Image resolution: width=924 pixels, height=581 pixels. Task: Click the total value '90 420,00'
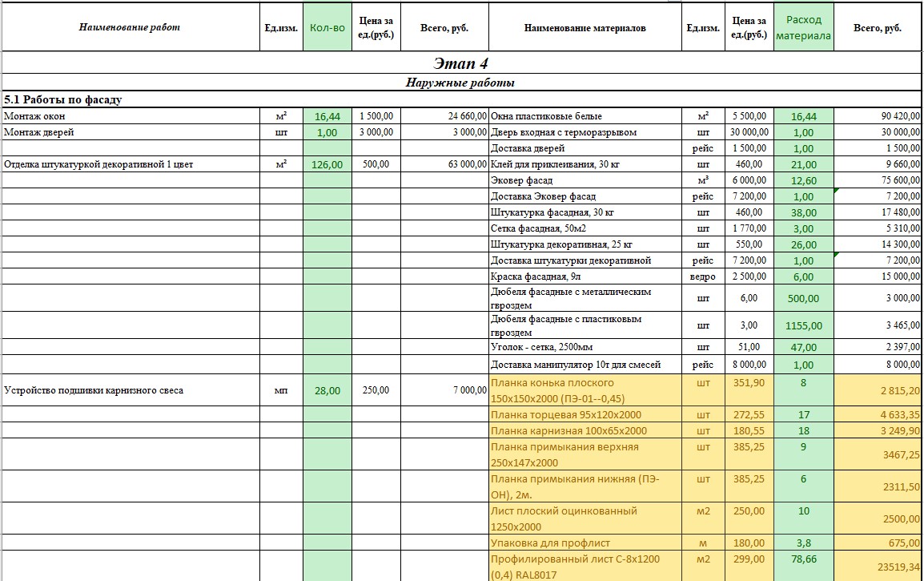tap(878, 116)
